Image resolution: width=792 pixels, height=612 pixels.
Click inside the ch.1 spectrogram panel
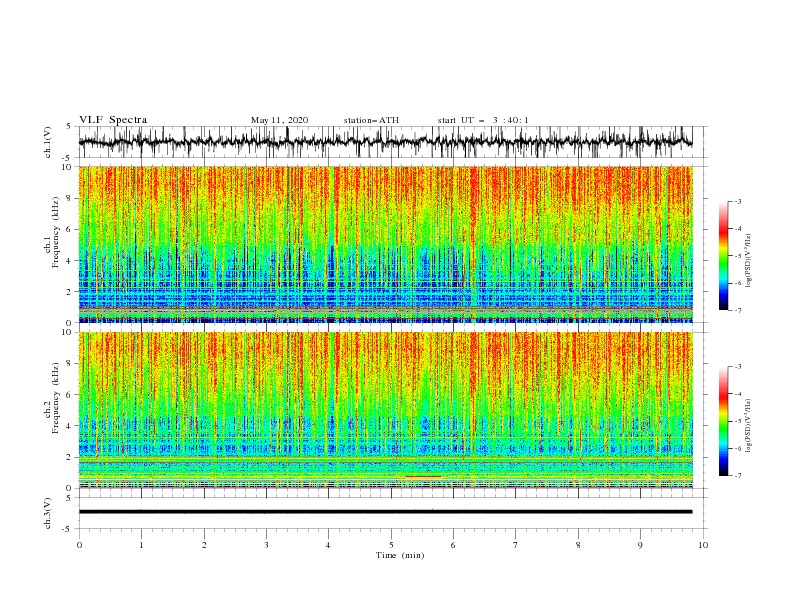coord(385,244)
